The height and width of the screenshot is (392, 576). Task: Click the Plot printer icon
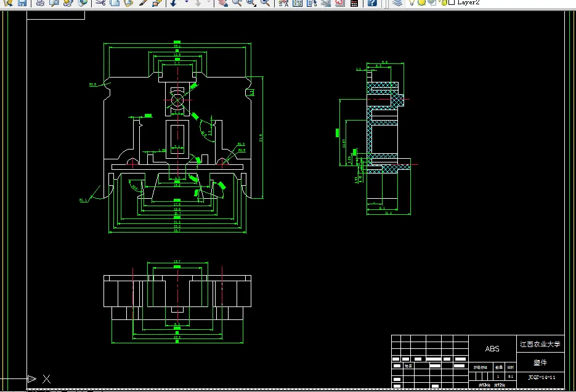tap(40, 2)
